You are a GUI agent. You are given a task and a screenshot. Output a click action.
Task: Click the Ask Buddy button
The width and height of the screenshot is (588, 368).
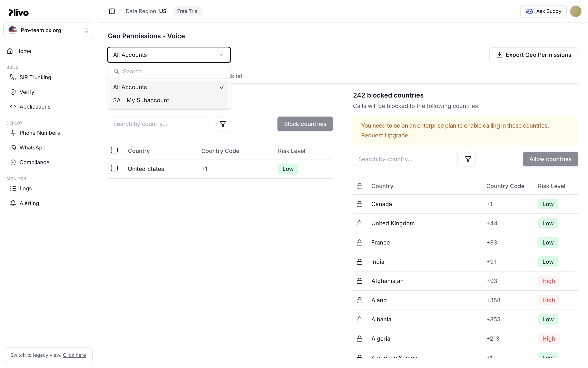point(543,11)
